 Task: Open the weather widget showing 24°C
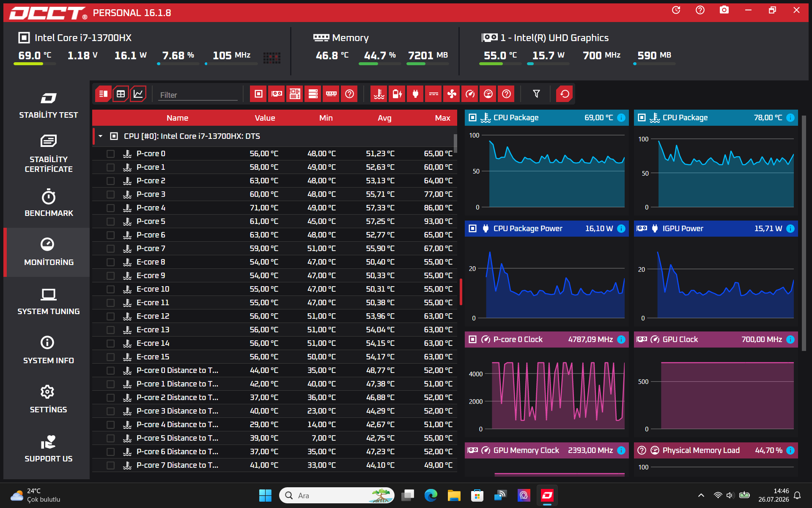(36, 495)
